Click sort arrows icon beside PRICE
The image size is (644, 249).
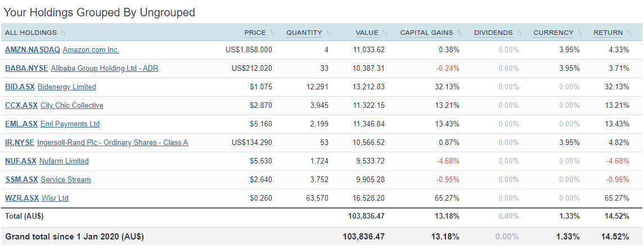tap(272, 33)
